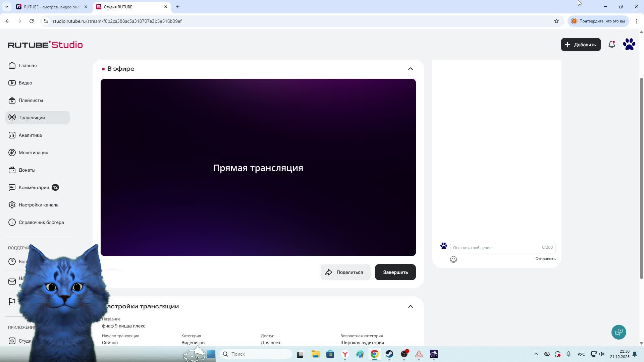The height and width of the screenshot is (362, 644).
Task: Click the paw profile avatar
Action: tap(629, 45)
